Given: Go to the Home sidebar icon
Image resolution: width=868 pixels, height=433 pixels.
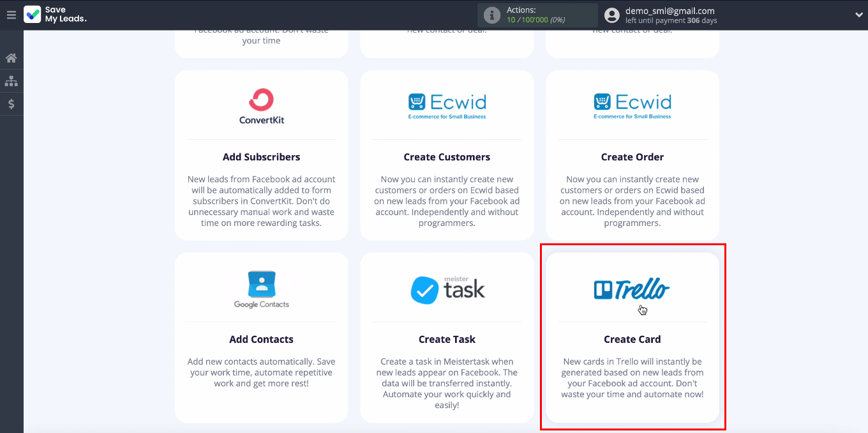Looking at the screenshot, I should pos(11,58).
